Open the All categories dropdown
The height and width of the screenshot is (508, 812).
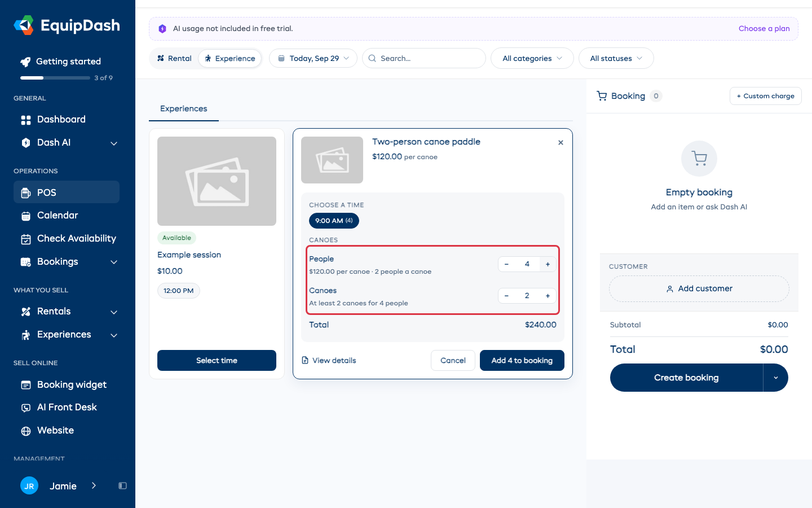click(x=532, y=58)
